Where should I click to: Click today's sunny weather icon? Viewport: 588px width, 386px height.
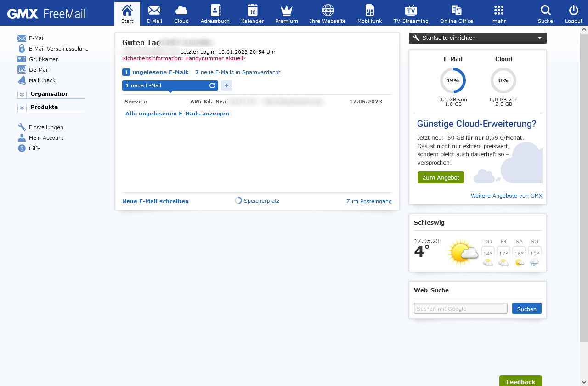[x=463, y=252]
